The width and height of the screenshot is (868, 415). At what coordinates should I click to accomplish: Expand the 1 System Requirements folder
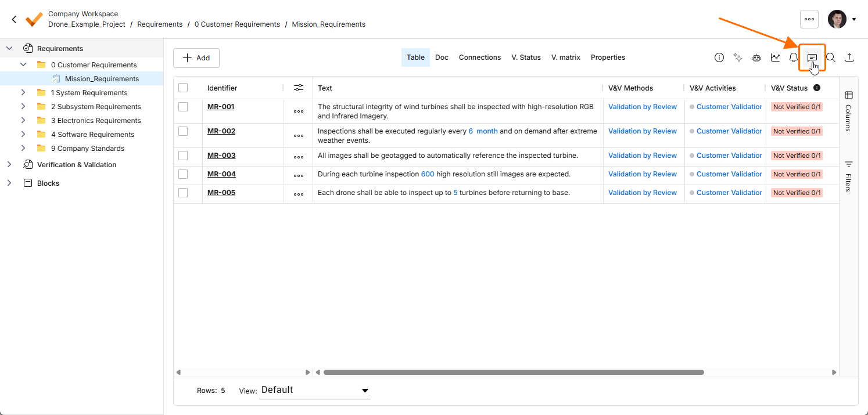point(23,92)
